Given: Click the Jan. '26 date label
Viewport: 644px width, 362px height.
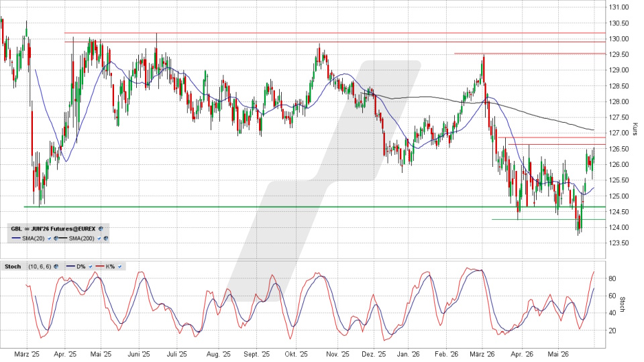Looking at the screenshot, I should tap(409, 354).
